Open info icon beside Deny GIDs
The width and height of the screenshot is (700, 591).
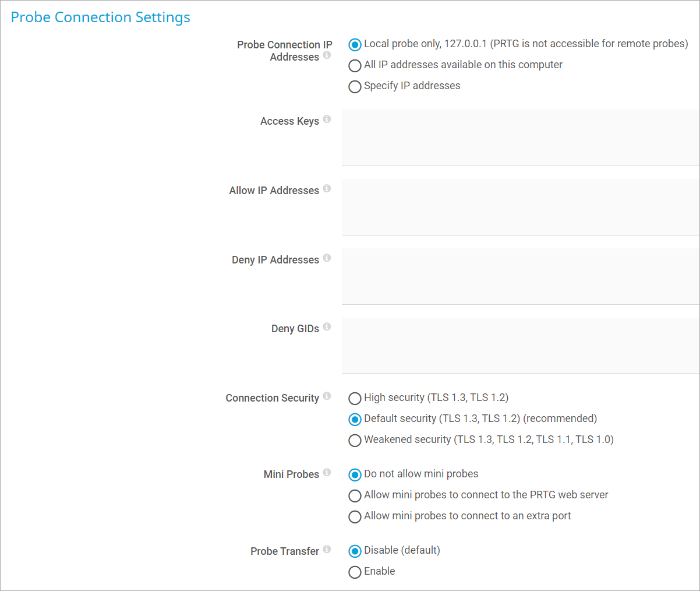(327, 326)
